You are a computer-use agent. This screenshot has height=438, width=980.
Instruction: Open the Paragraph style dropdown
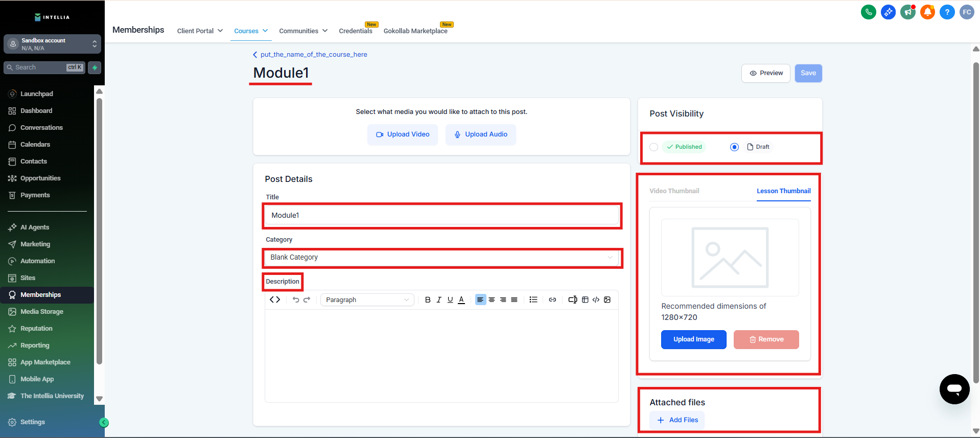(x=367, y=300)
